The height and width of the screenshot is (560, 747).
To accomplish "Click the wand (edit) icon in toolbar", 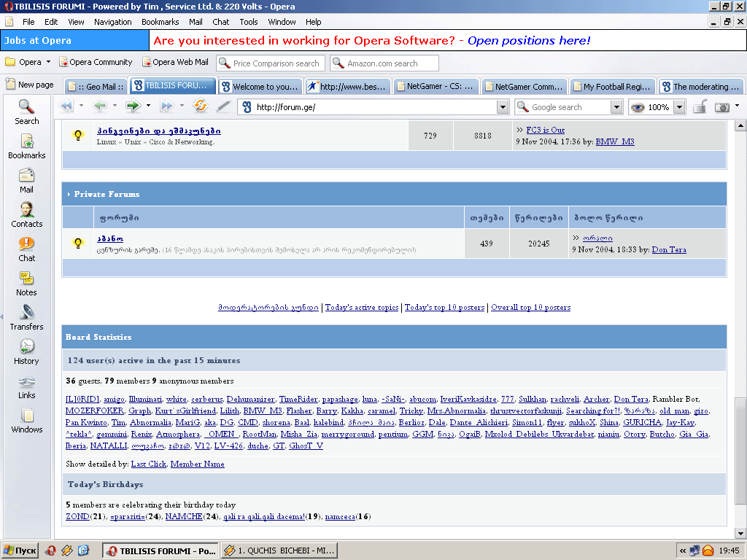I will 223,106.
